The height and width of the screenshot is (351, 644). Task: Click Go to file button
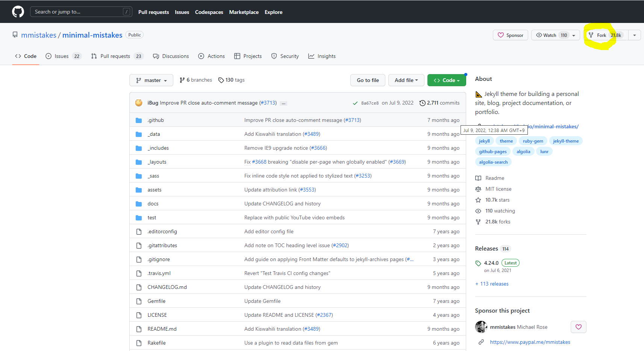[368, 80]
